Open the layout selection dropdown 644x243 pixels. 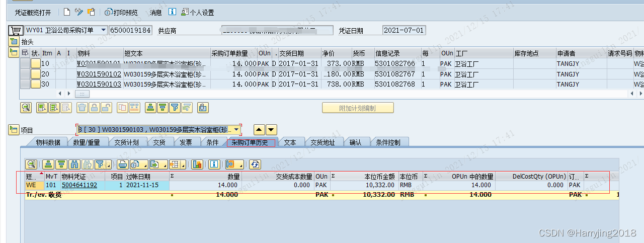pos(177,164)
